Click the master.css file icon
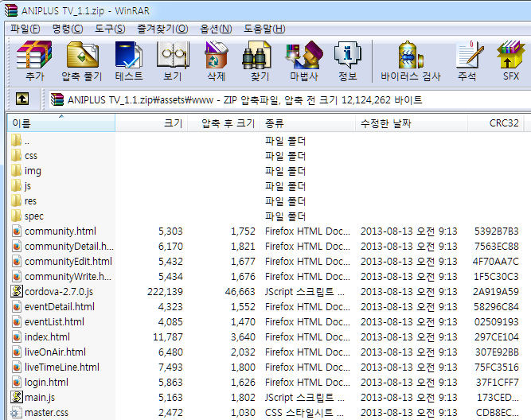The width and height of the screenshot is (531, 420). (15, 413)
